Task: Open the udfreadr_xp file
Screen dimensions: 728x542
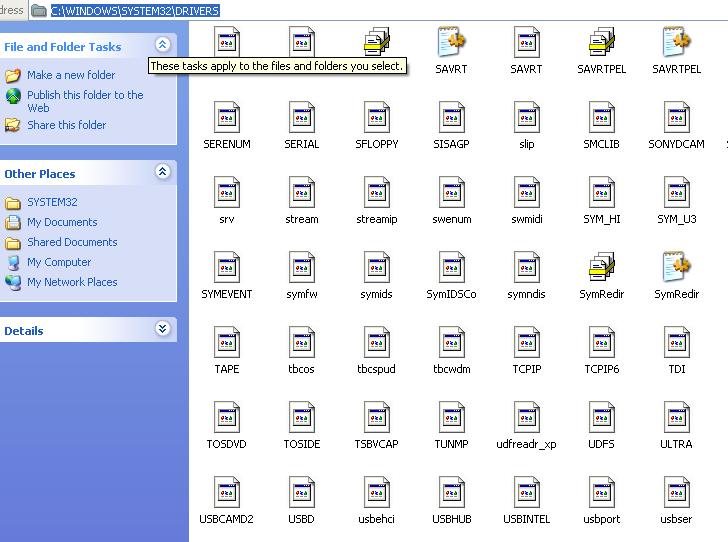Action: tap(526, 418)
